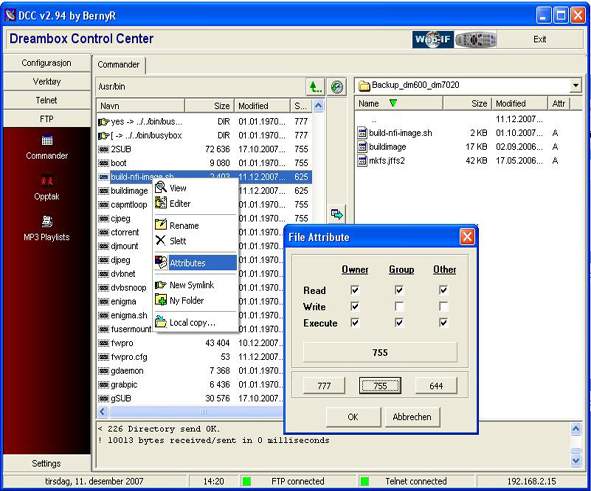Click the build-nfi-image.sh file icon in local pane

362,133
